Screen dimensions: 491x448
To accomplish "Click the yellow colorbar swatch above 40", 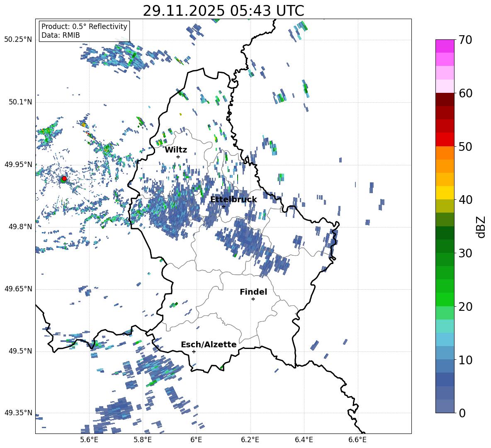I will tap(445, 193).
